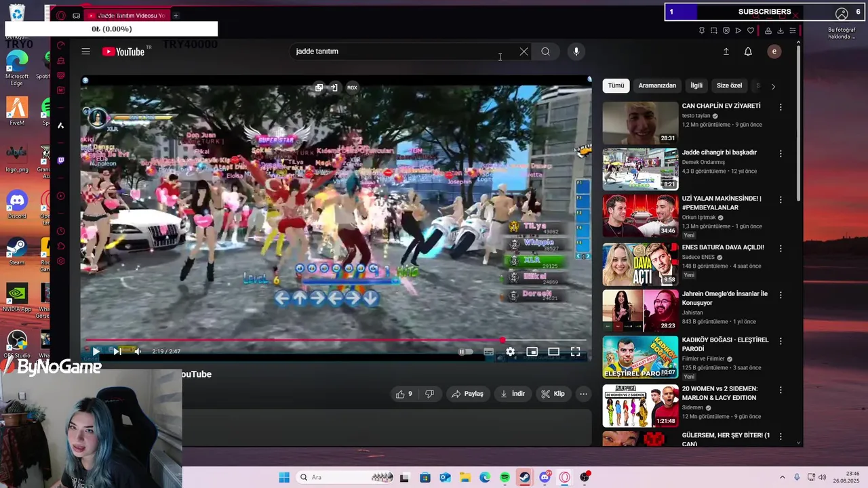Open the Opera GX menu logo
Viewport: 868px width, 488px height.
[61, 15]
